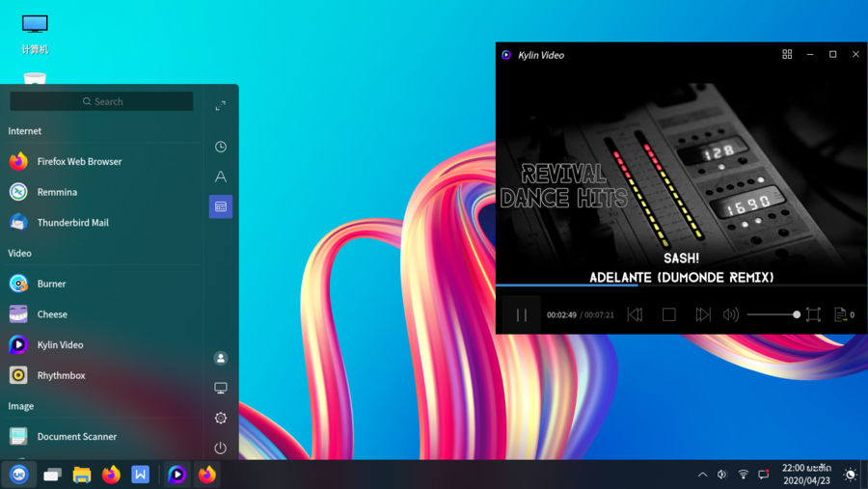868x489 pixels.
Task: Click the UK start menu button
Action: 19,475
